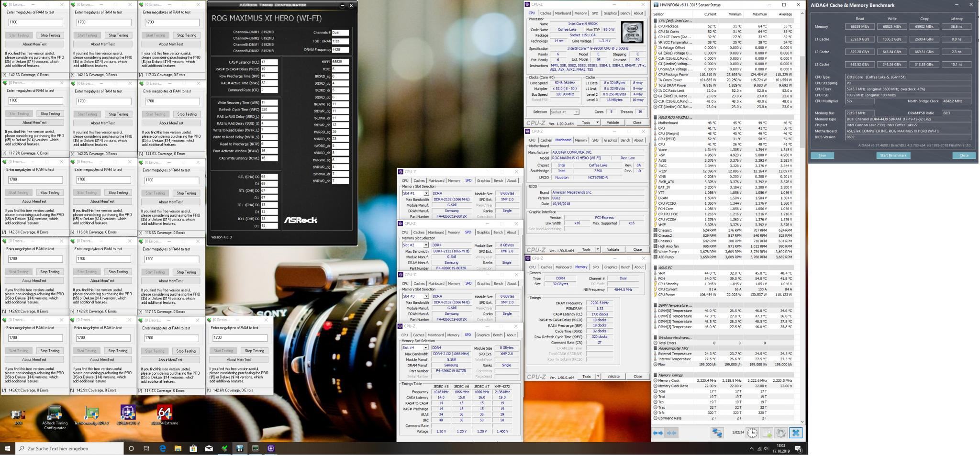This screenshot has width=980, height=456.
Task: Click HWiNFO collapse arrows icon in bottom toolbar
Action: coord(671,433)
